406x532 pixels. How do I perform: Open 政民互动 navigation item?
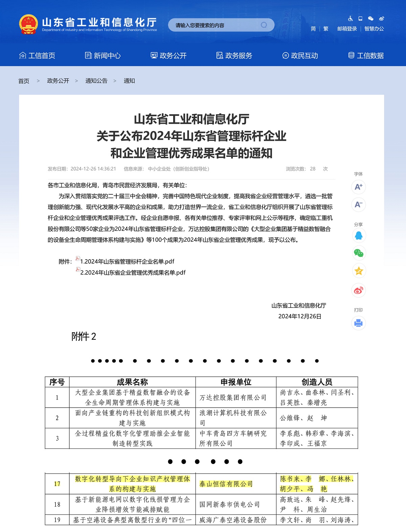click(x=300, y=55)
